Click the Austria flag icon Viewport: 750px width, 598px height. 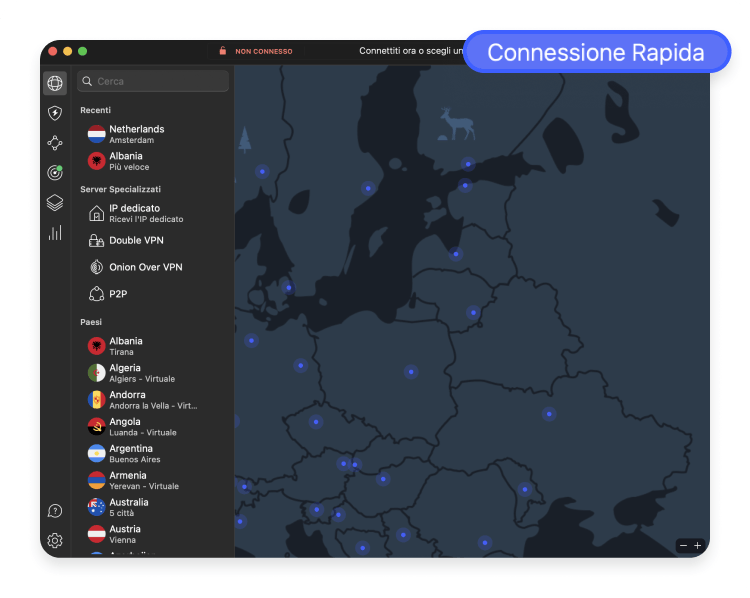coord(97,533)
